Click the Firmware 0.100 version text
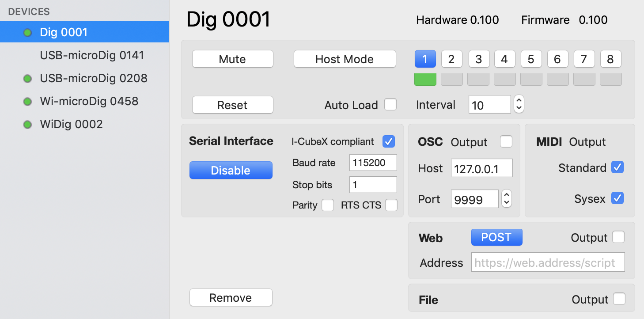 tap(564, 20)
